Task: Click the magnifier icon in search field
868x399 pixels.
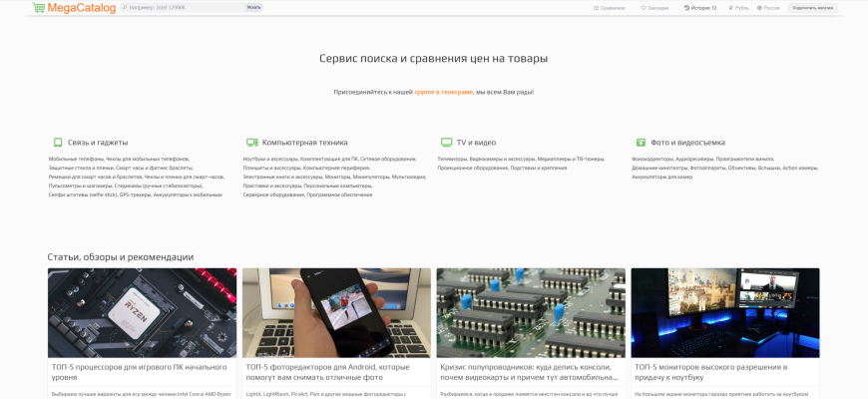Action: click(124, 8)
